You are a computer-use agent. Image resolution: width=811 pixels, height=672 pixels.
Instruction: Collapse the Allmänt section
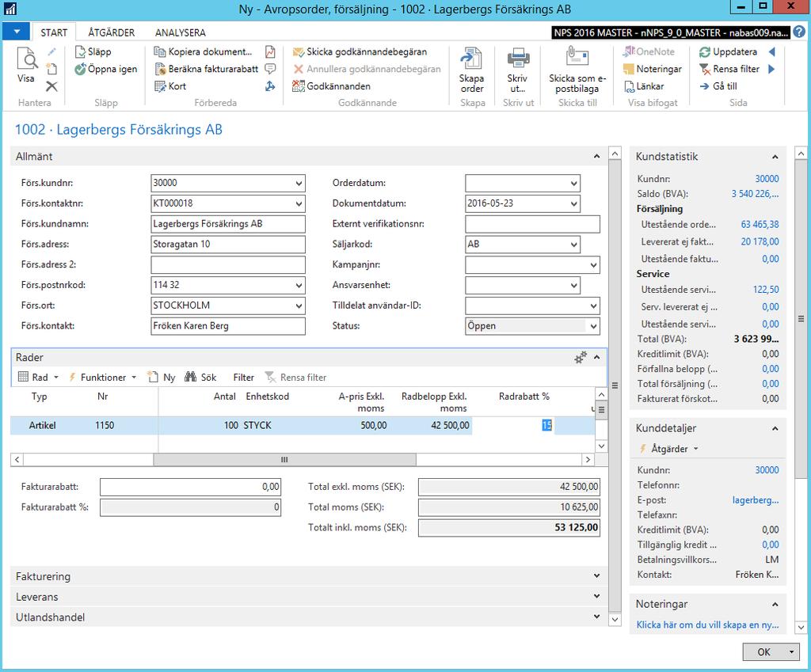click(597, 156)
